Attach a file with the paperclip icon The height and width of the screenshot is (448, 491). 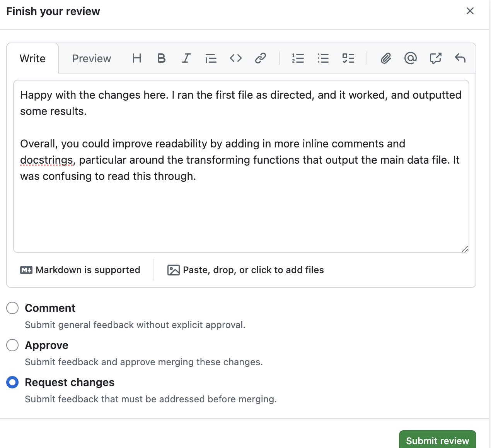pyautogui.click(x=385, y=58)
